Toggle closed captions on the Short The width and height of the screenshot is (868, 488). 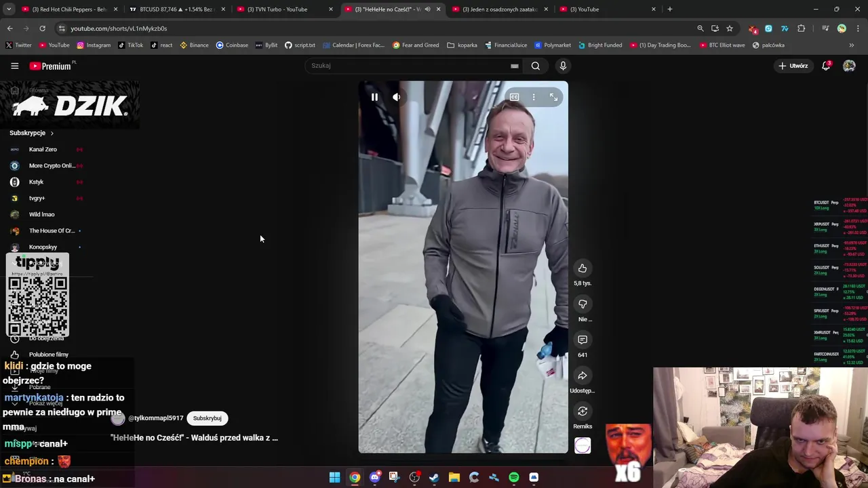(x=514, y=97)
